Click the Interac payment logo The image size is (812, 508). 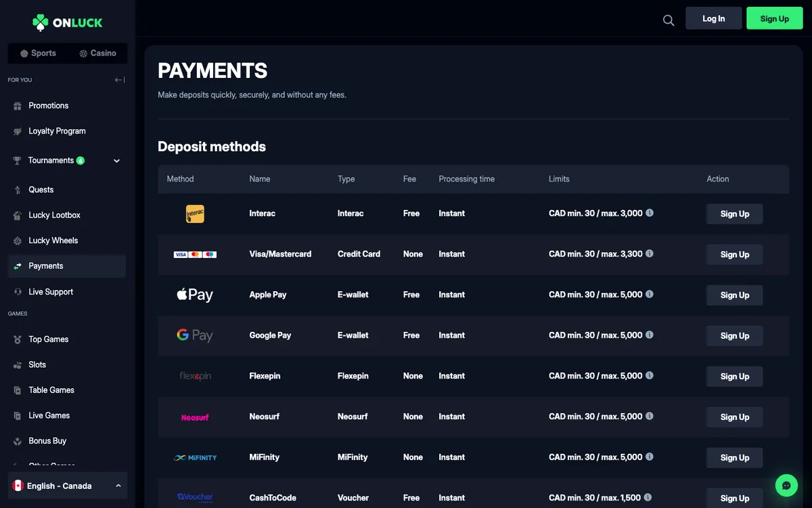click(x=195, y=214)
